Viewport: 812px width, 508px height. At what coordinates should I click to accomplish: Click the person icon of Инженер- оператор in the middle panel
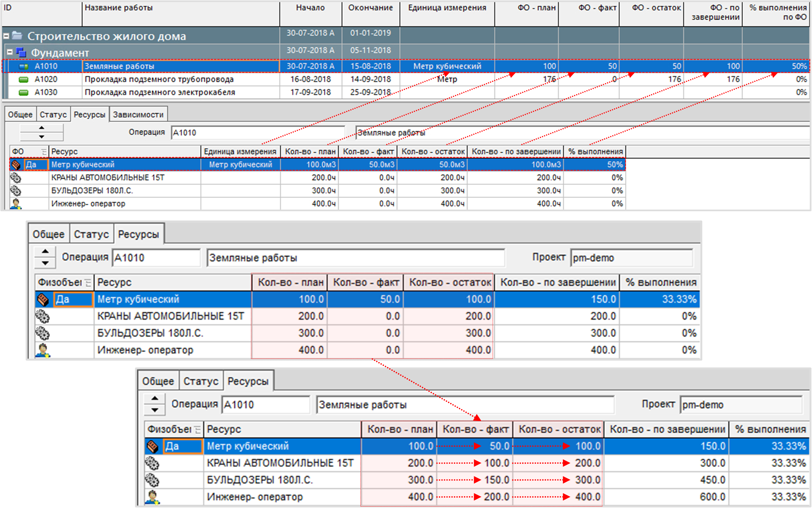click(43, 350)
